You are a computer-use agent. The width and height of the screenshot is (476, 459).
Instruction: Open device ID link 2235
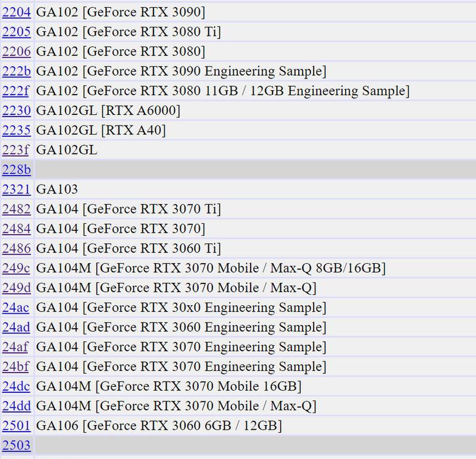(x=17, y=130)
